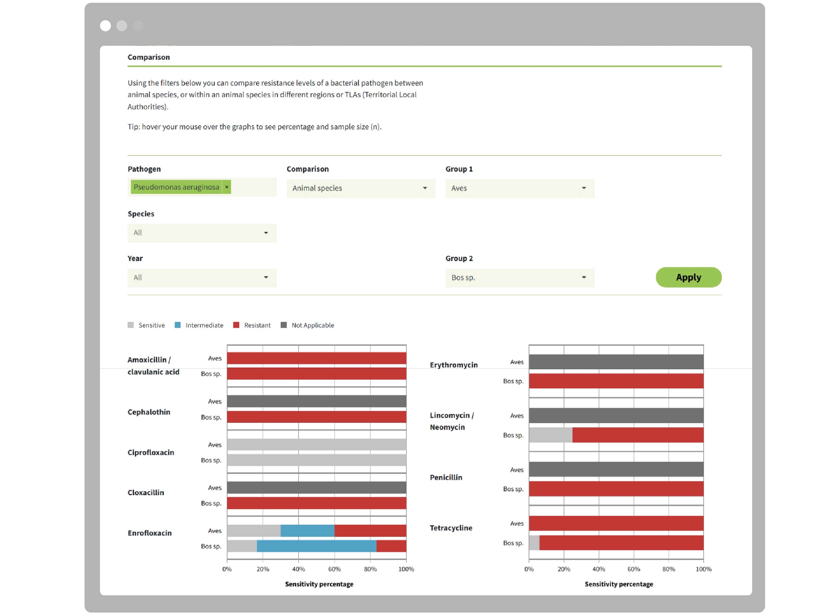Toggle the Intermediate blue legend square

point(178,325)
